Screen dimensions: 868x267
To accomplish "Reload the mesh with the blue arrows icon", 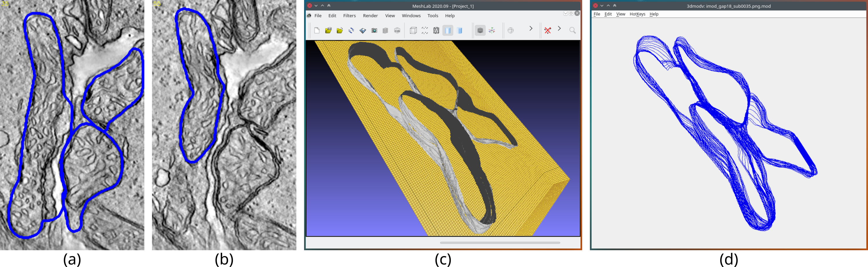I will coord(351,31).
